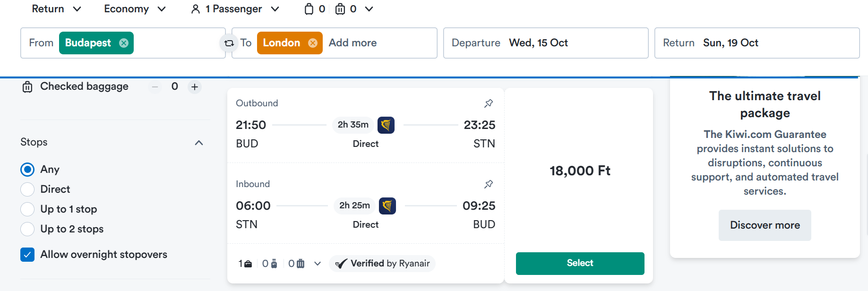Screen dimensions: 868x291
Task: Pin the Outbound flight
Action: [489, 103]
